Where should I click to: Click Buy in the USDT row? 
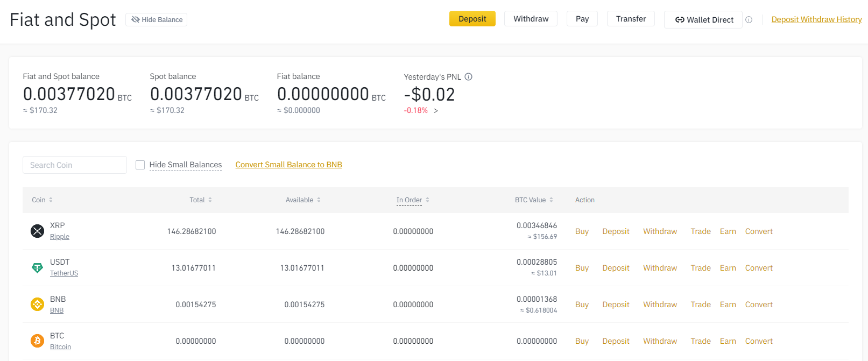click(x=582, y=268)
